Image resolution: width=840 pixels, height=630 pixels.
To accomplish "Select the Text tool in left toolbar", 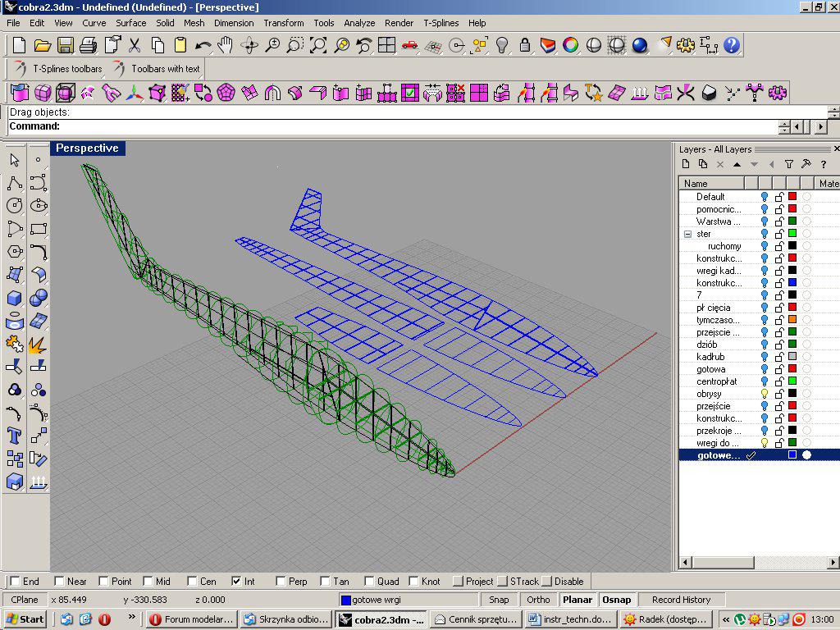I will point(15,435).
